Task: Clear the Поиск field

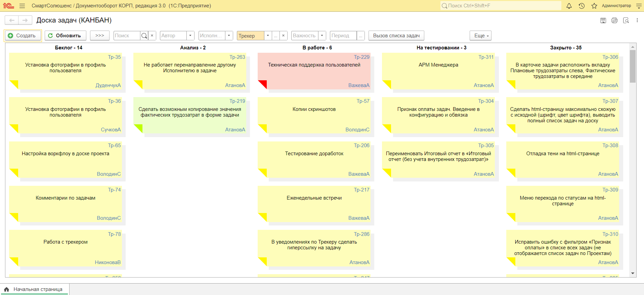Action: (x=152, y=36)
